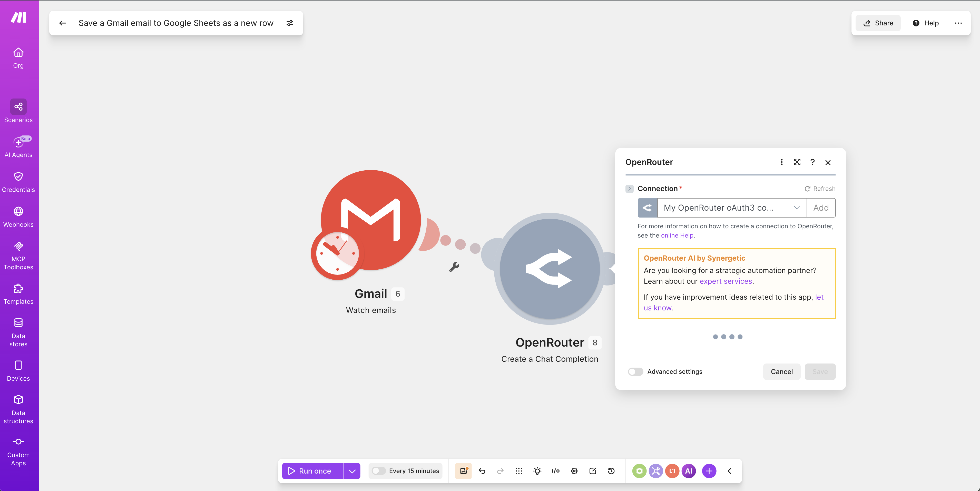Open the Org home page
The width and height of the screenshot is (980, 491).
18,58
